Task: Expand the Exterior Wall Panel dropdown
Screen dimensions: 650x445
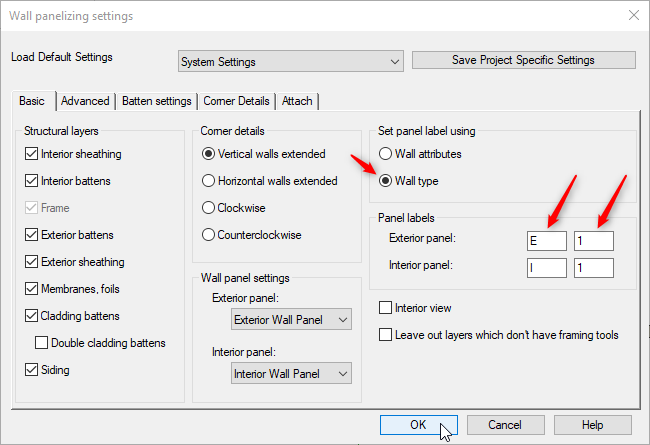Action: click(291, 320)
